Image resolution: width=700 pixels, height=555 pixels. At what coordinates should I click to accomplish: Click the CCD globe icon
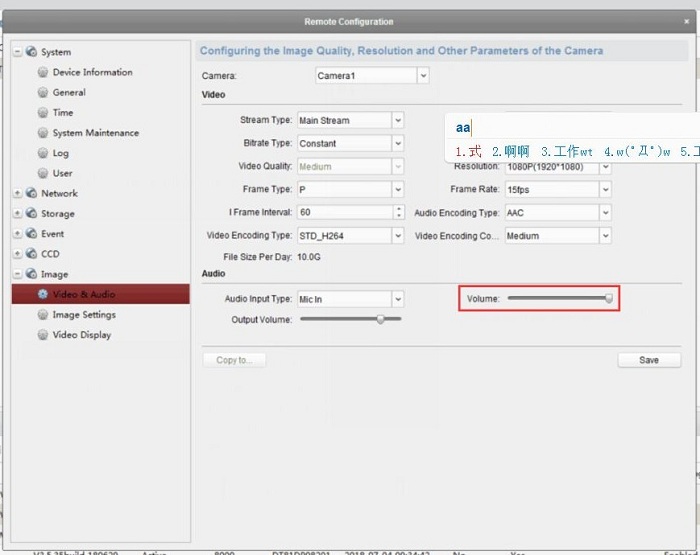pos(31,254)
